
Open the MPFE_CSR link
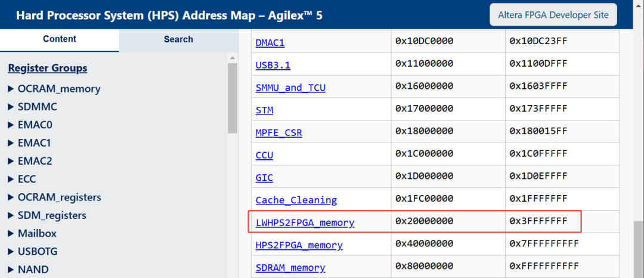279,132
